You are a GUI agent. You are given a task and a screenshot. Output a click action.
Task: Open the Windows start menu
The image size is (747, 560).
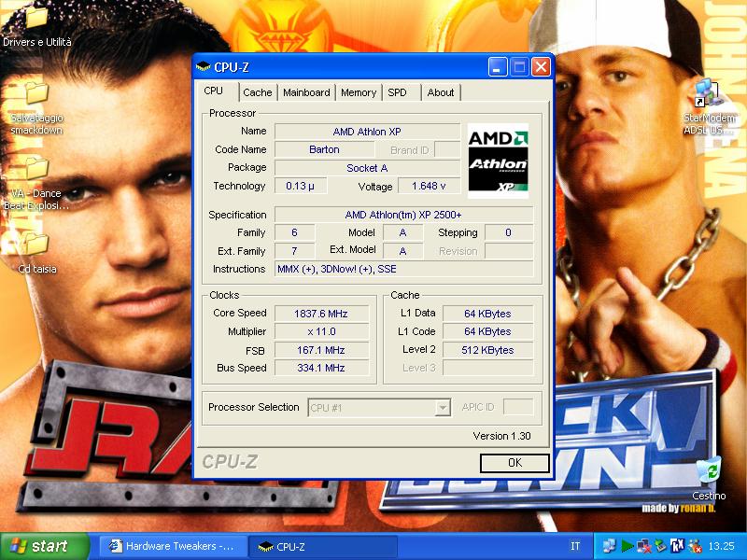45,546
